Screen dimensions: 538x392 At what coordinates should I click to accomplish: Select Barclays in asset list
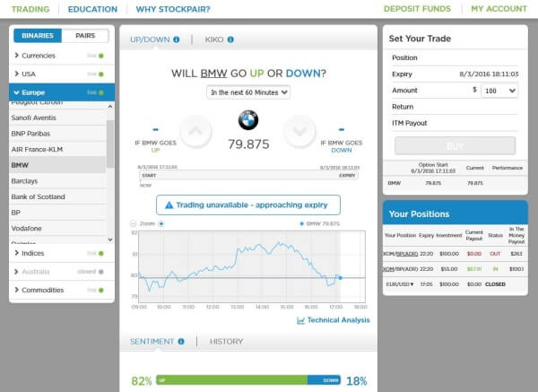tap(58, 181)
